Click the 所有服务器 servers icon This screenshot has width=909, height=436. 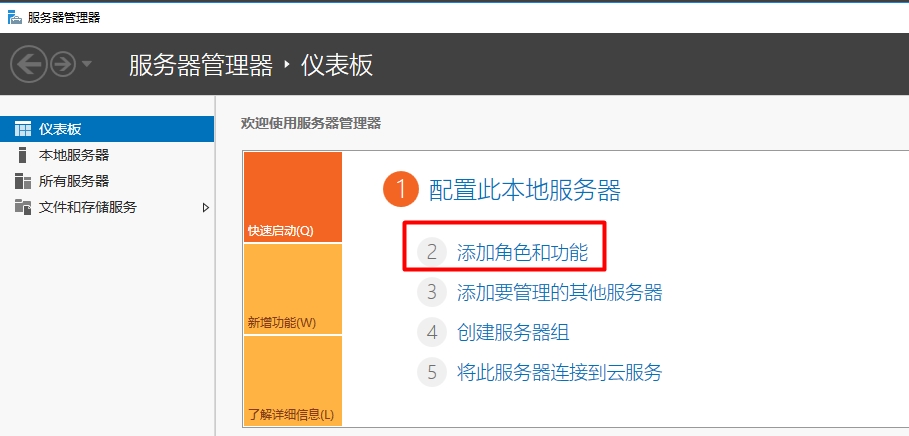(x=23, y=181)
